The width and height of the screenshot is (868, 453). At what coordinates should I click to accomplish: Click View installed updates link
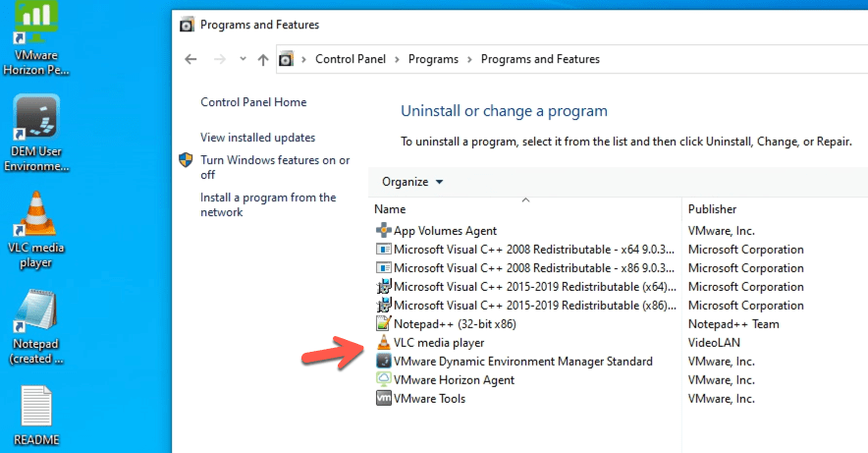[x=257, y=138]
